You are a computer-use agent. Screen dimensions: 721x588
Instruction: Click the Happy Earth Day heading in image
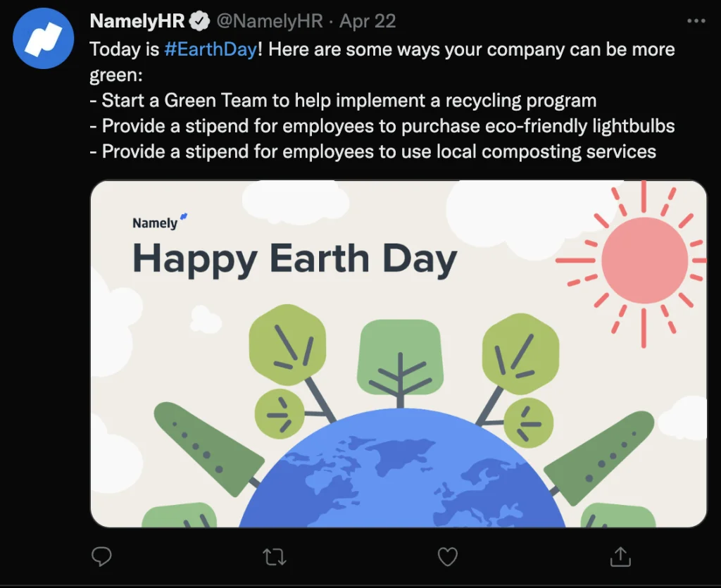(295, 258)
